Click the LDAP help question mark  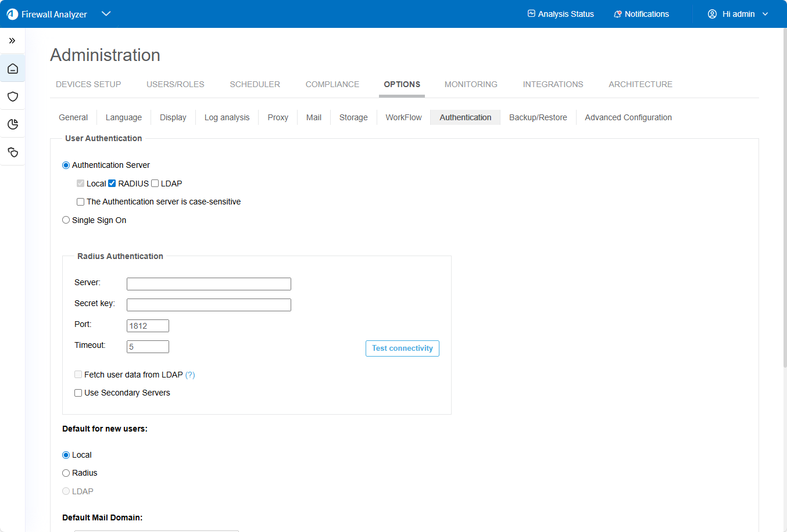click(190, 375)
